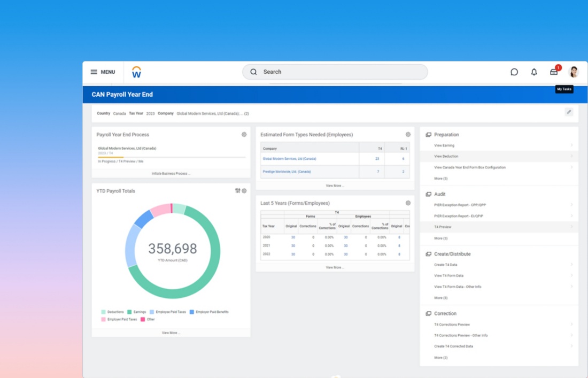Open Payroll Year End Process gear settings
The height and width of the screenshot is (378, 588).
point(244,135)
